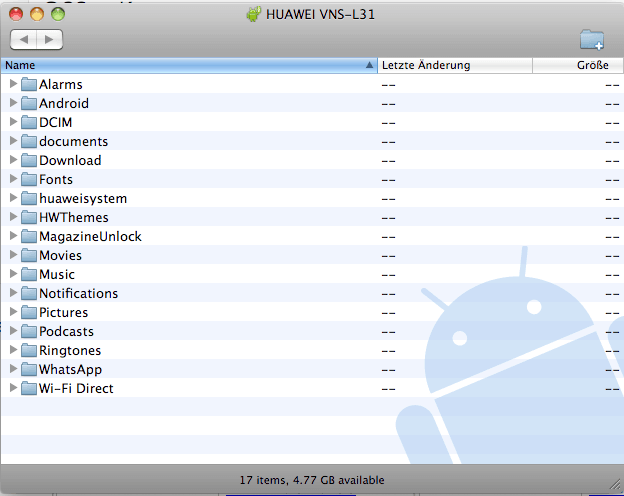Select the Movies folder icon

[29, 255]
